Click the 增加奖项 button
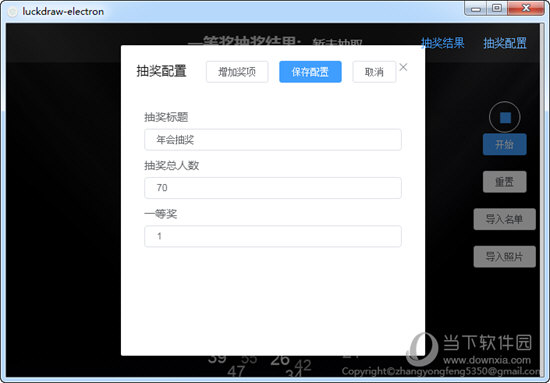This screenshot has height=383, width=550. tap(237, 72)
